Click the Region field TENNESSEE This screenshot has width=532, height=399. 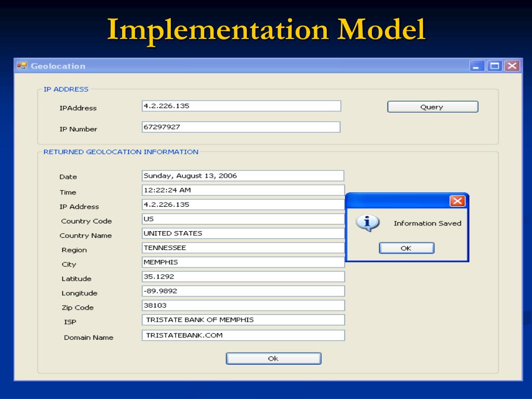(243, 248)
